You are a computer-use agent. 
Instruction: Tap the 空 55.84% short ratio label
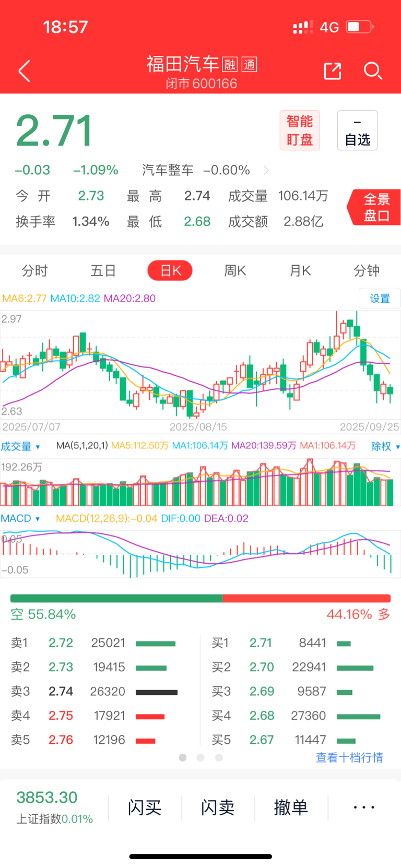[x=43, y=614]
